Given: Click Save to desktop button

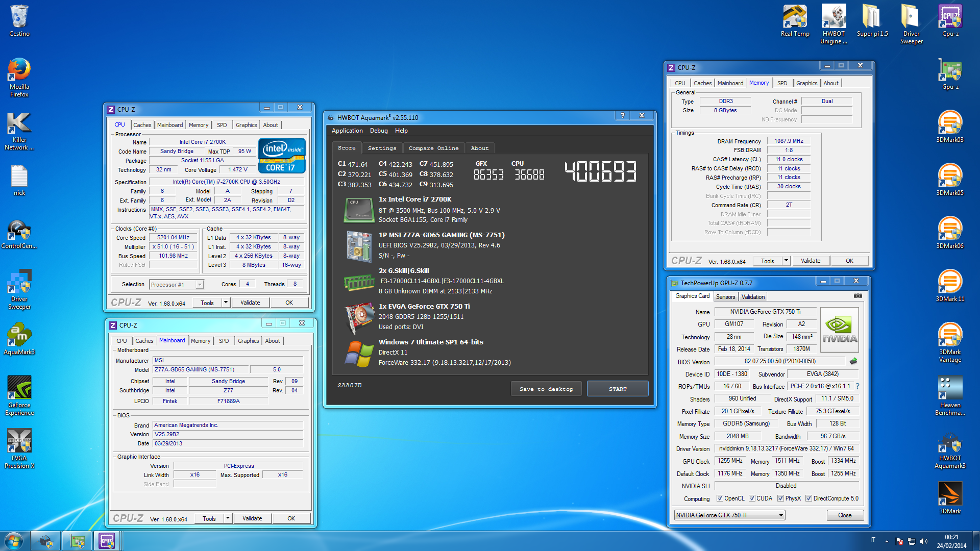Looking at the screenshot, I should pos(546,389).
